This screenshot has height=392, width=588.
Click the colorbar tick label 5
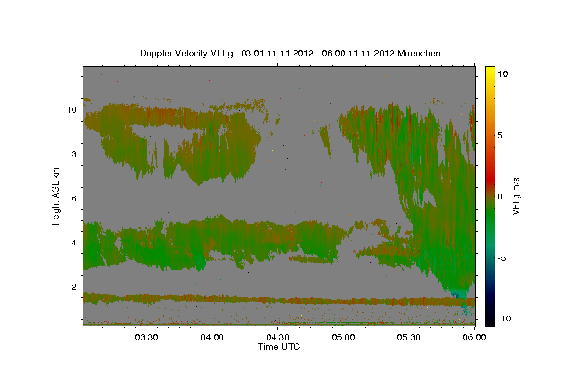click(500, 135)
